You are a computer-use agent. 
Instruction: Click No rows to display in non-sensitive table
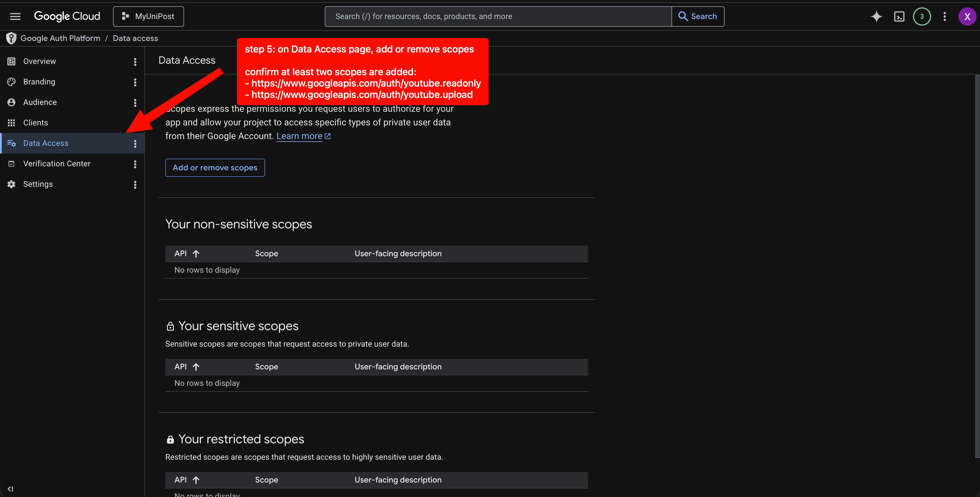[x=207, y=270]
